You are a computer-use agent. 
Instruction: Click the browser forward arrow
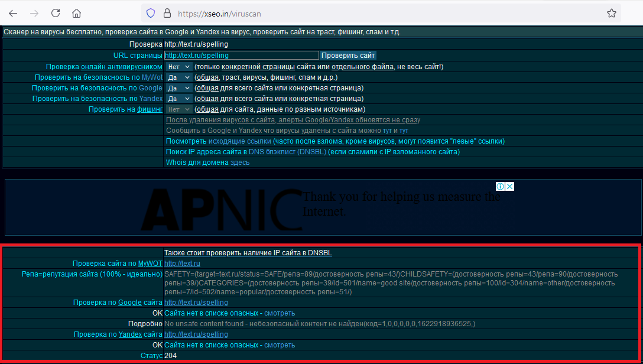tap(34, 13)
